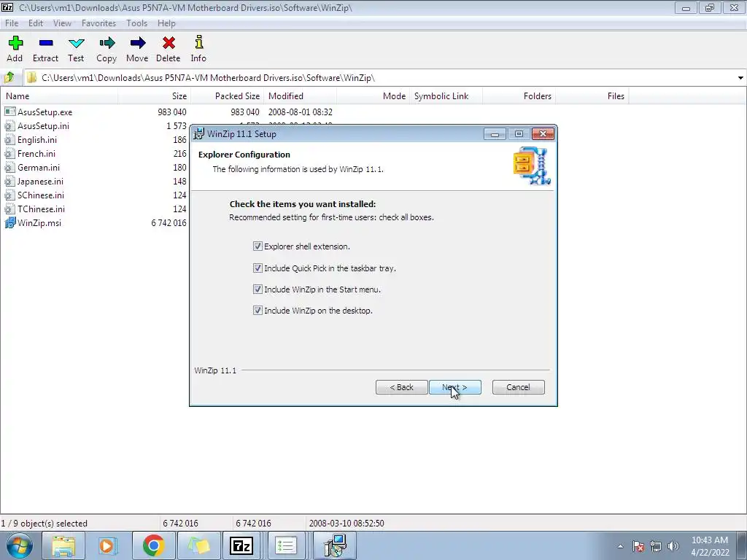Click the Next button in setup
The width and height of the screenshot is (747, 560).
pos(455,387)
